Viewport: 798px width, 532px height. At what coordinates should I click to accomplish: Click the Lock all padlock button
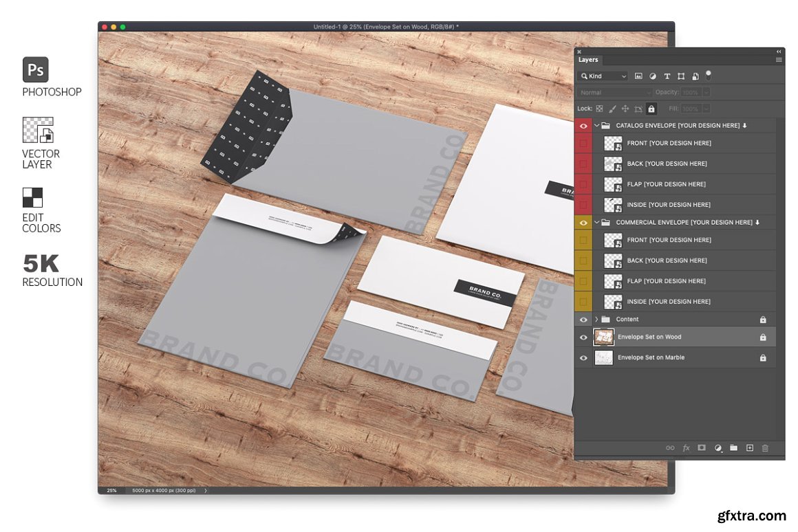point(651,109)
